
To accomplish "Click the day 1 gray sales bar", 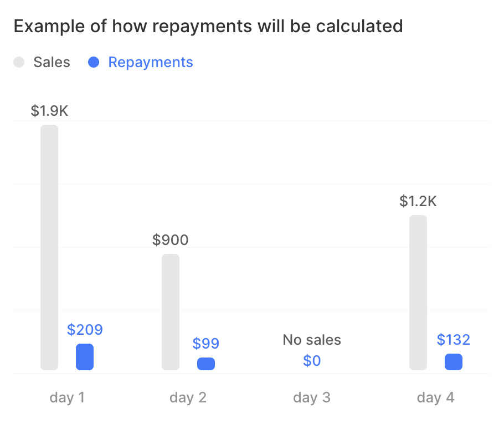I will tap(49, 247).
